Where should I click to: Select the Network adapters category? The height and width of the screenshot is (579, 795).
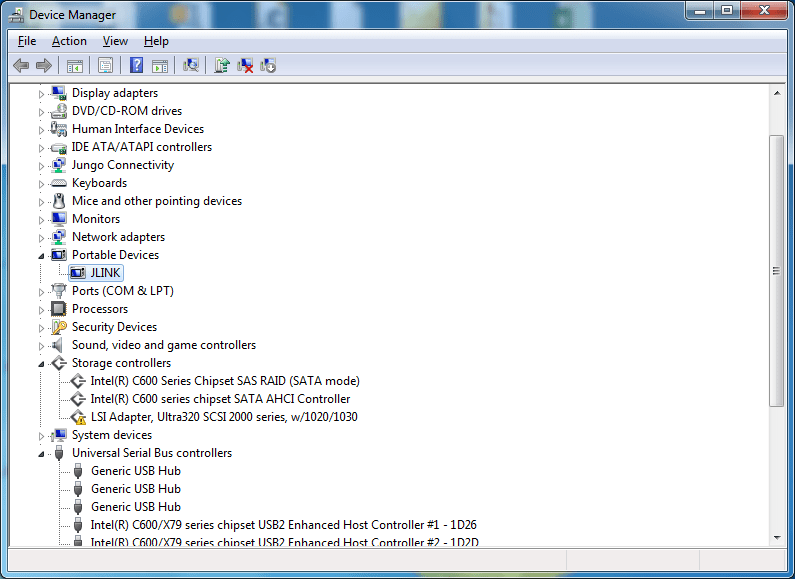[118, 237]
